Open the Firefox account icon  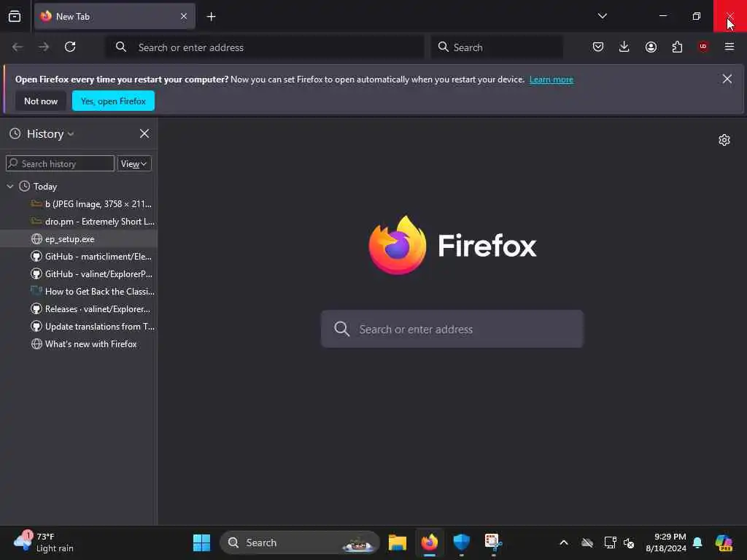point(651,47)
